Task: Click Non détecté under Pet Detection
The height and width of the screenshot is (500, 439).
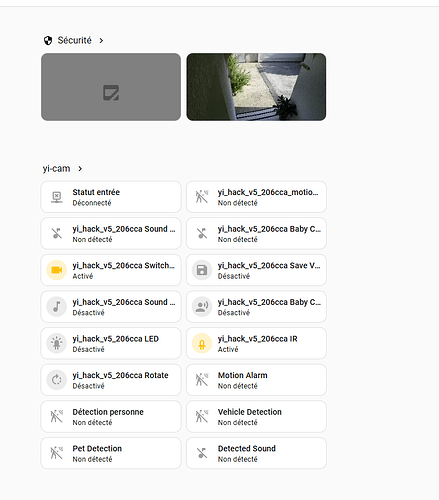Action: (x=92, y=459)
